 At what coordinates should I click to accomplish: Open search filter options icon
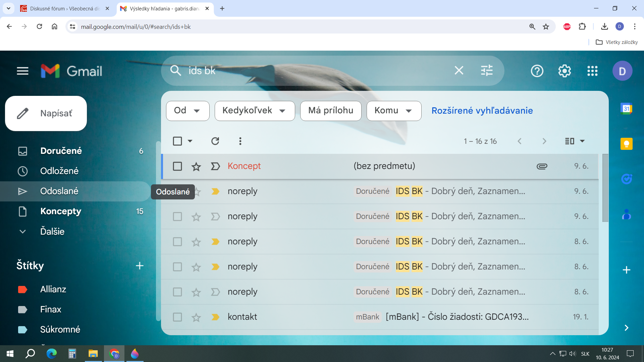(487, 70)
